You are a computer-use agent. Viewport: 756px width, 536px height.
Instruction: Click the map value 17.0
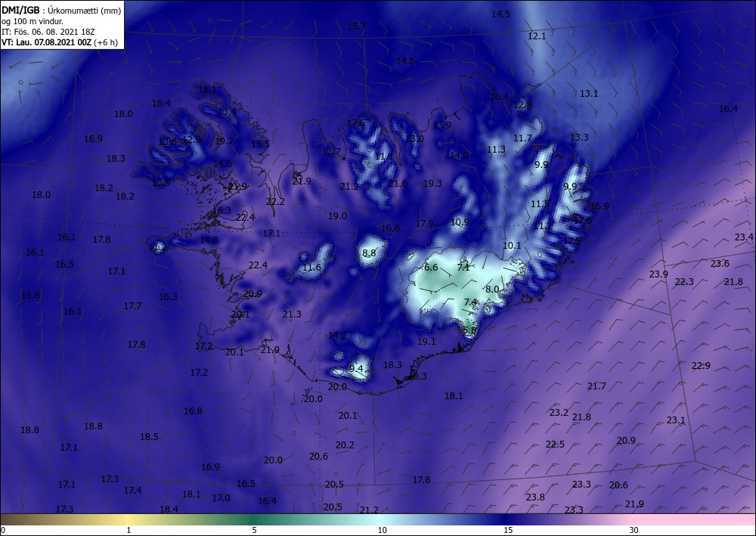[221, 498]
